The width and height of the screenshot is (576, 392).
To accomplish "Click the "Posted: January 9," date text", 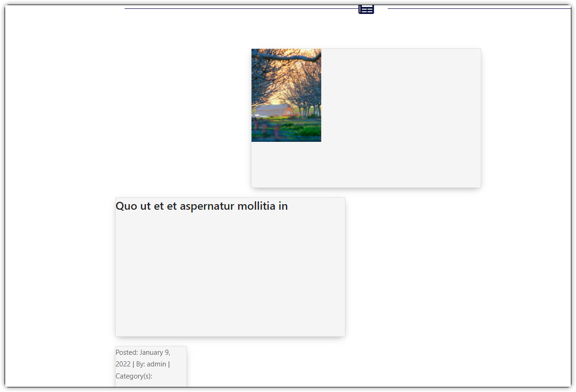I will (143, 352).
